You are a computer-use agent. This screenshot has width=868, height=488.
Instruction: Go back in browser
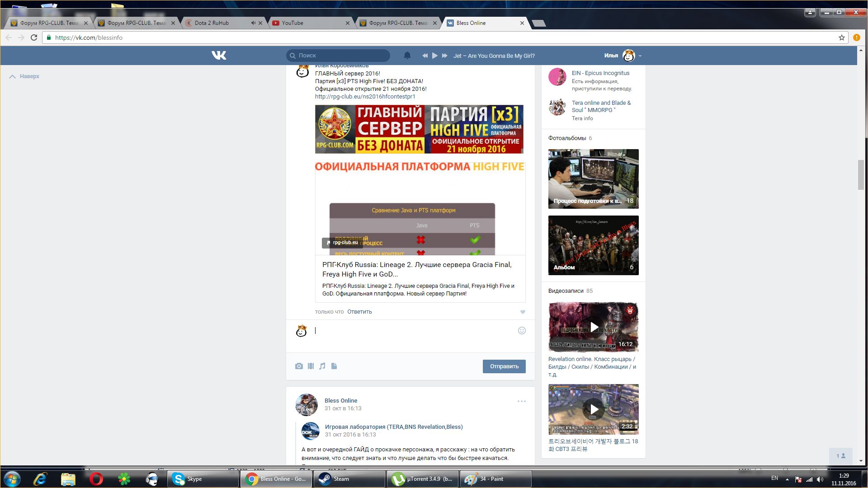pos(9,38)
